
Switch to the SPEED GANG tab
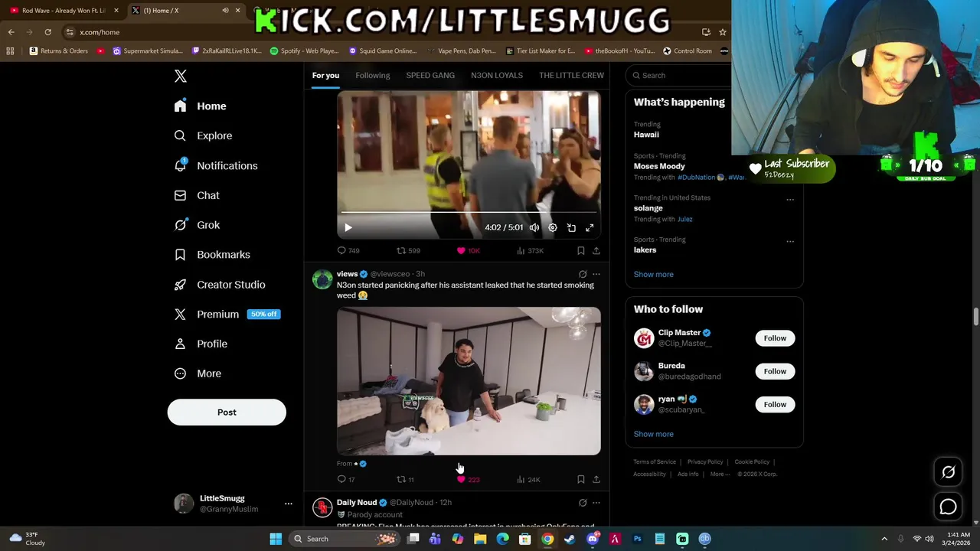click(430, 75)
